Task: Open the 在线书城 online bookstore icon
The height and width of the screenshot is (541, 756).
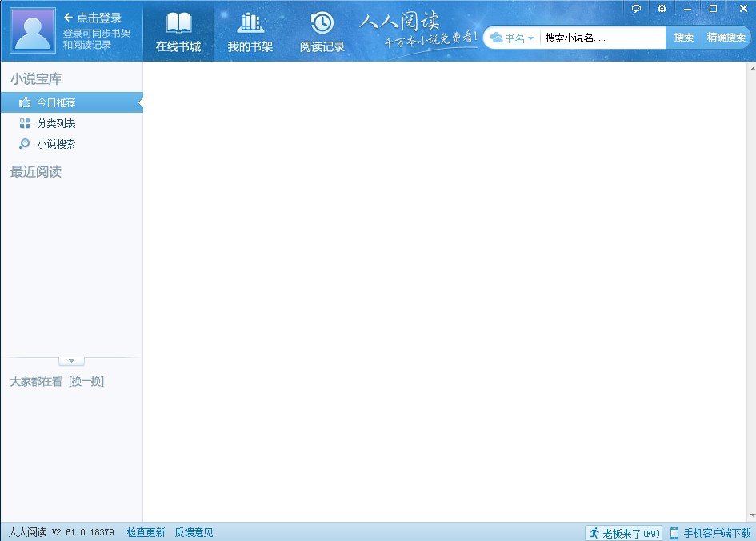Action: click(178, 30)
